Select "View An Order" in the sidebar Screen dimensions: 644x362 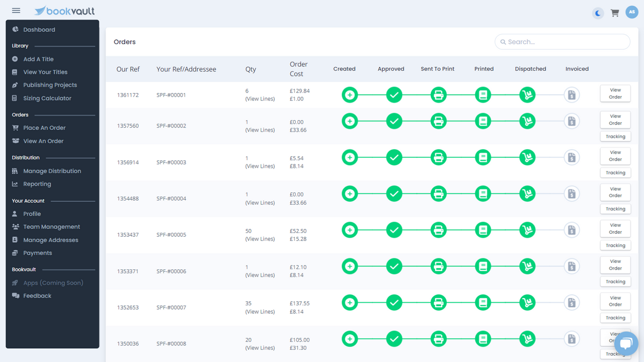43,141
